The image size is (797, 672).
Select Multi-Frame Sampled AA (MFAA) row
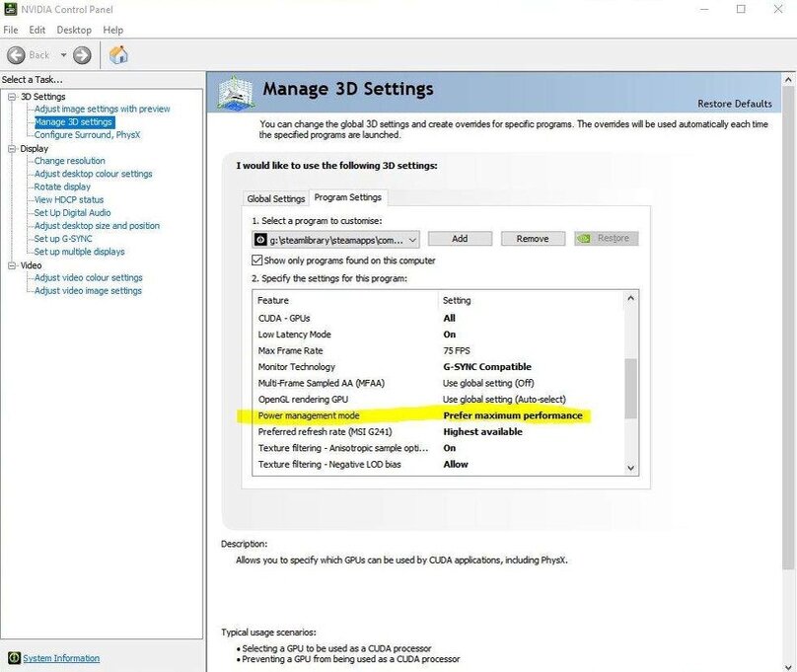[439, 383]
